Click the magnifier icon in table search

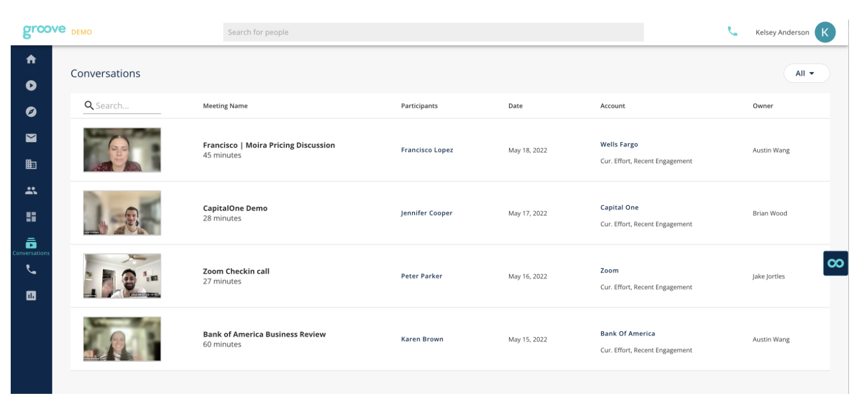pyautogui.click(x=89, y=105)
